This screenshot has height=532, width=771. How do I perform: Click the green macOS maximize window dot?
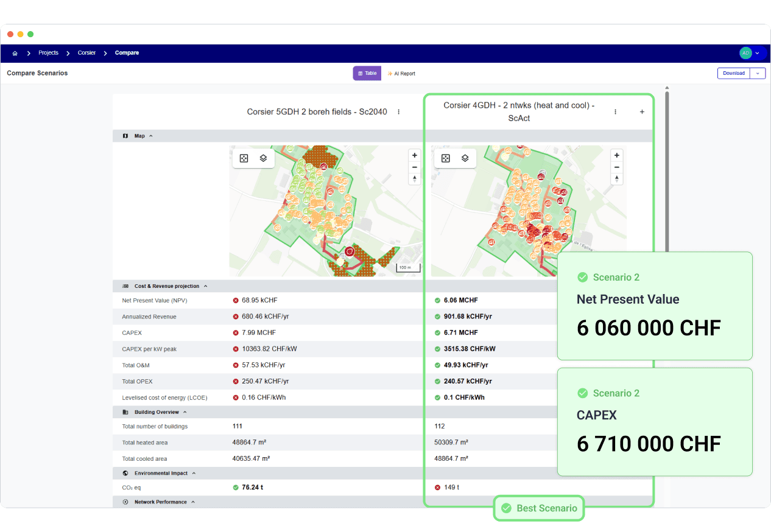30,35
